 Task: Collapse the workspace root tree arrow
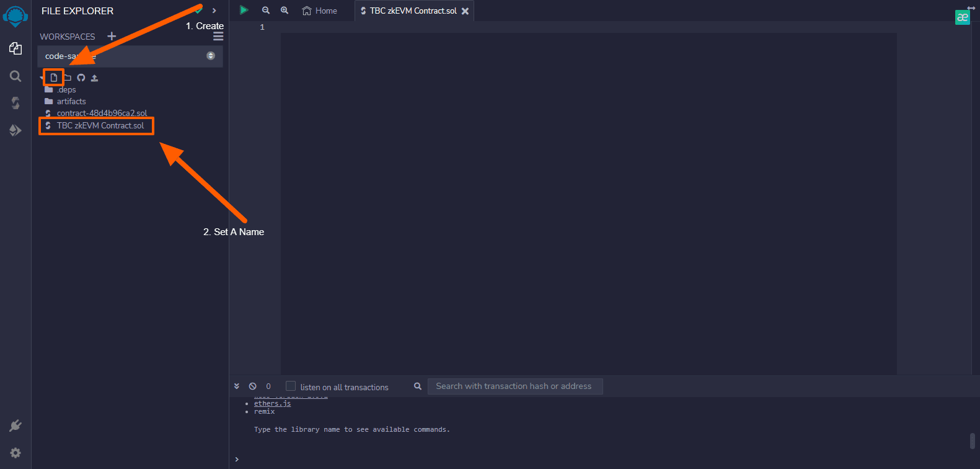(x=42, y=78)
